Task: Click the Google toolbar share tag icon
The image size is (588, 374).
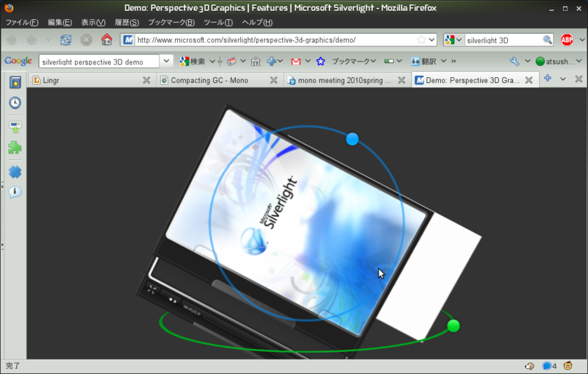Action: tap(232, 61)
